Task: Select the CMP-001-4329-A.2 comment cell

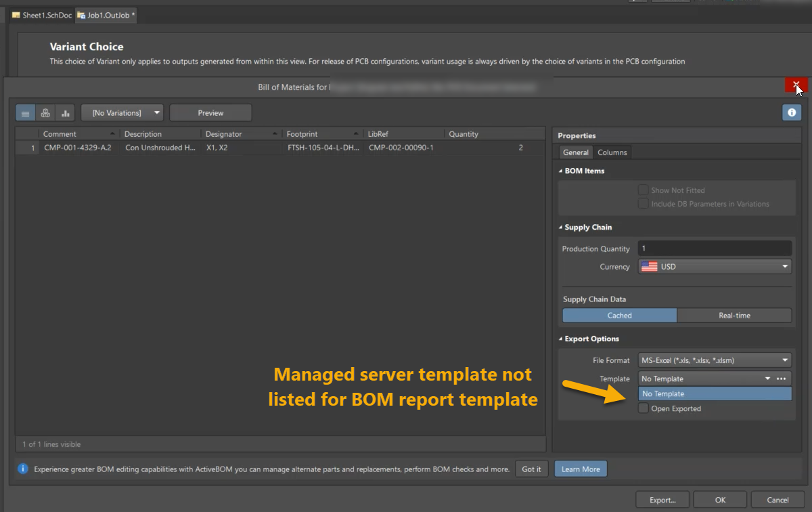Action: coord(78,148)
